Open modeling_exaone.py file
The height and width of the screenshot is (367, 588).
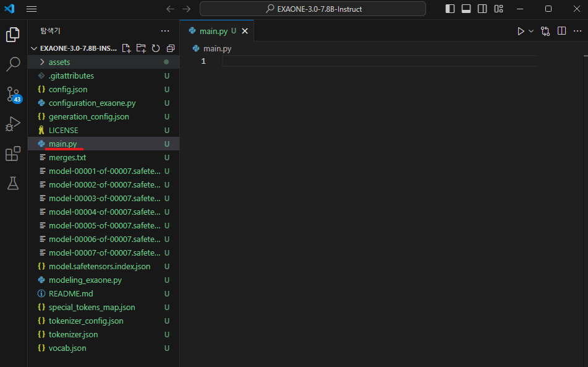point(103,280)
